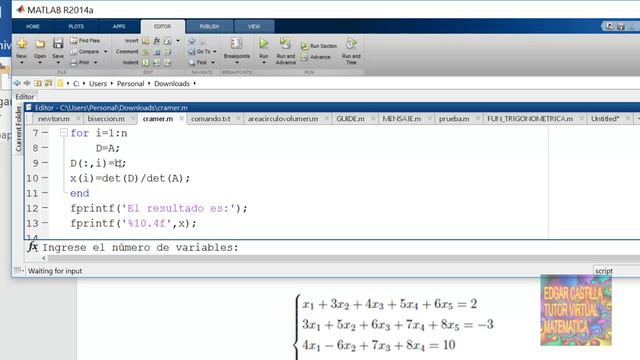Screen dimensions: 640x360
Task: Set breakpoint dash at line 10
Action: pos(45,178)
